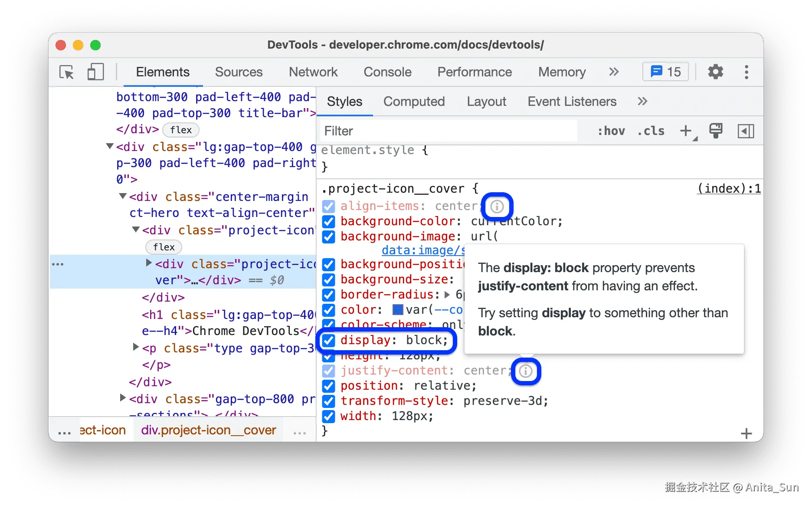This screenshot has width=812, height=506.
Task: Open the Memory panel
Action: (562, 72)
